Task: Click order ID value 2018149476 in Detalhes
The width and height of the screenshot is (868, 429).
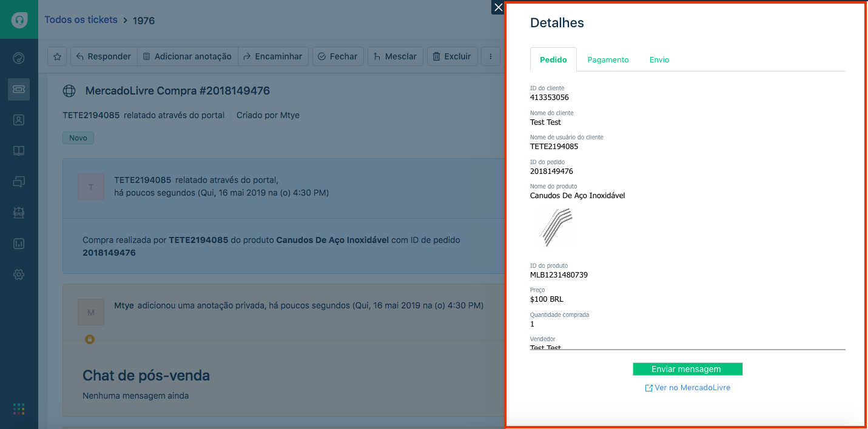Action: (551, 171)
